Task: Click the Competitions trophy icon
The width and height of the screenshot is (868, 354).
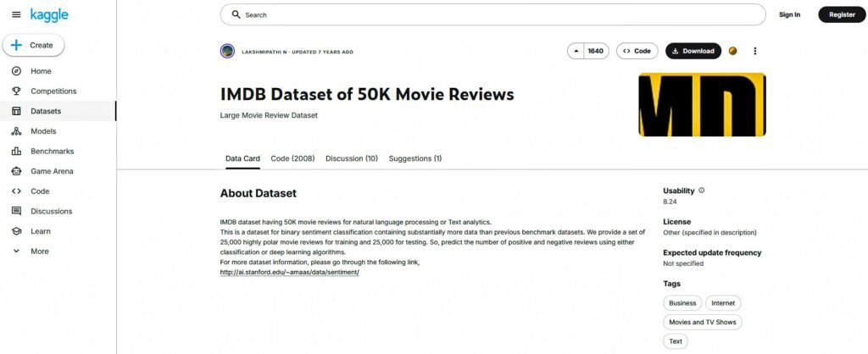Action: pyautogui.click(x=16, y=91)
